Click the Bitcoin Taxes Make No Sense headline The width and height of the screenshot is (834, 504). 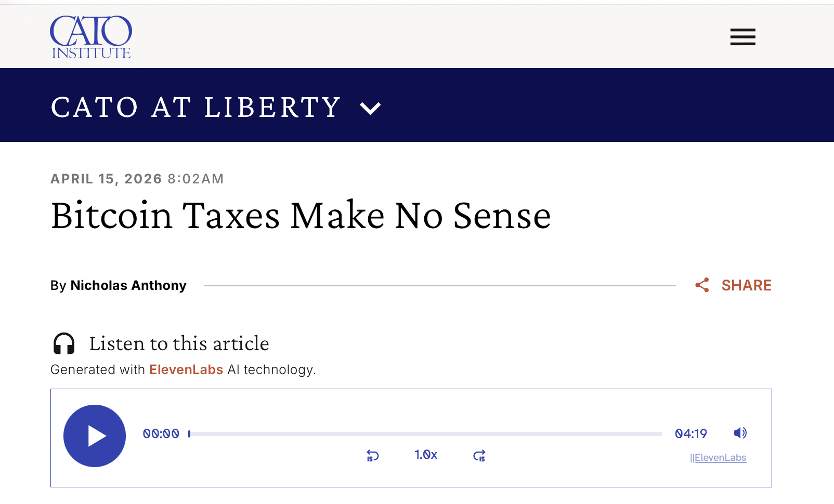(301, 216)
